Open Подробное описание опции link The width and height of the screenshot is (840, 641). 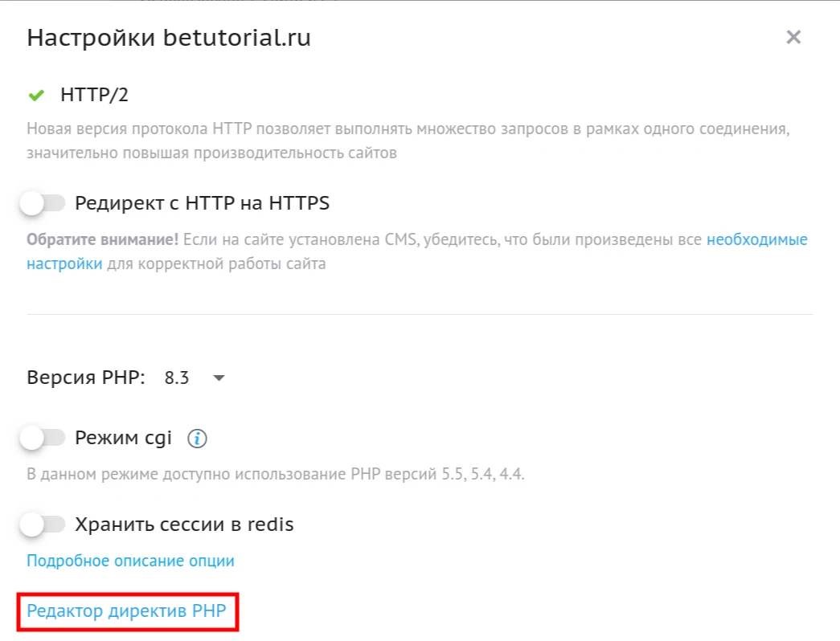[129, 561]
